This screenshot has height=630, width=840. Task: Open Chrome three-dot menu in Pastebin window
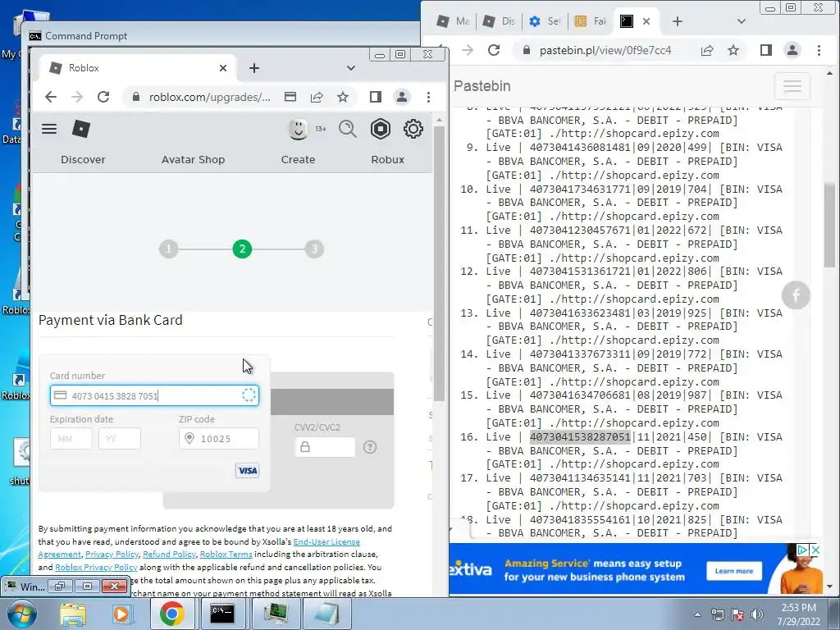click(819, 50)
